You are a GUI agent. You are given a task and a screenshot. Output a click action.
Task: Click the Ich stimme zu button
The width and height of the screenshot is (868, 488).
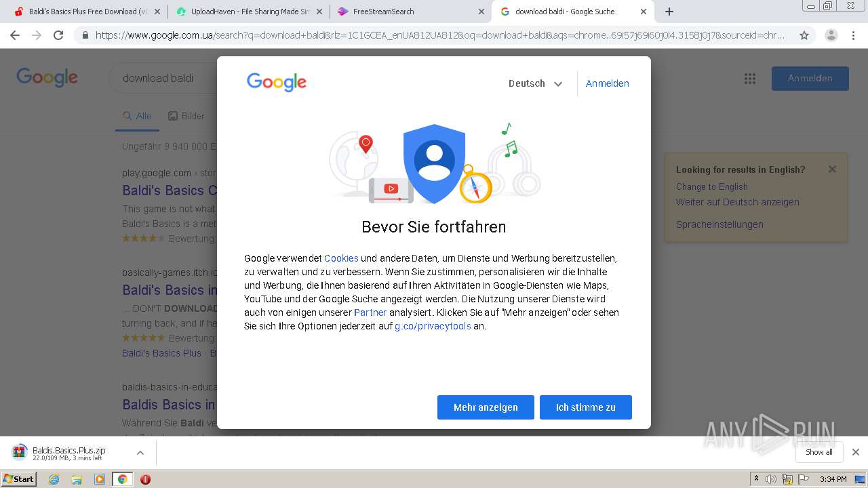tap(586, 407)
